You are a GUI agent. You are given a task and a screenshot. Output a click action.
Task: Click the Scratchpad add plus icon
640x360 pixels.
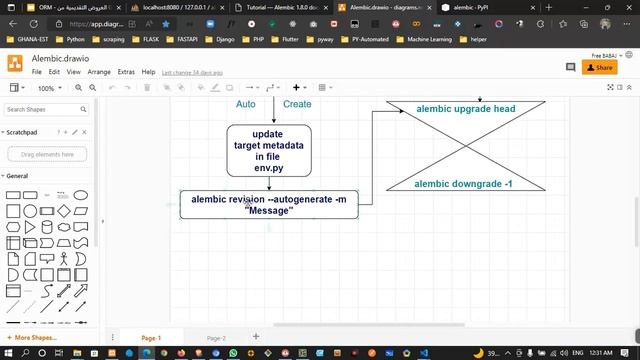coord(66,132)
